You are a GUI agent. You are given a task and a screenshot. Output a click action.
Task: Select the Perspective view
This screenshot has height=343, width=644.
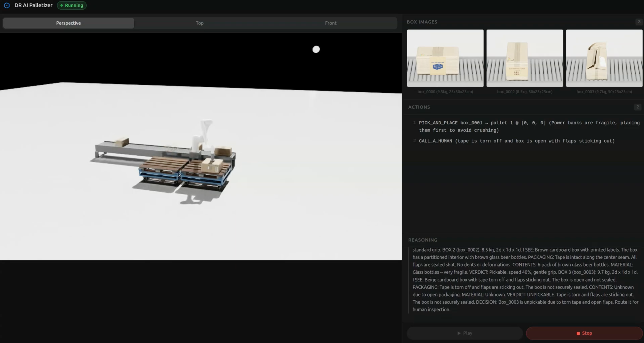68,23
